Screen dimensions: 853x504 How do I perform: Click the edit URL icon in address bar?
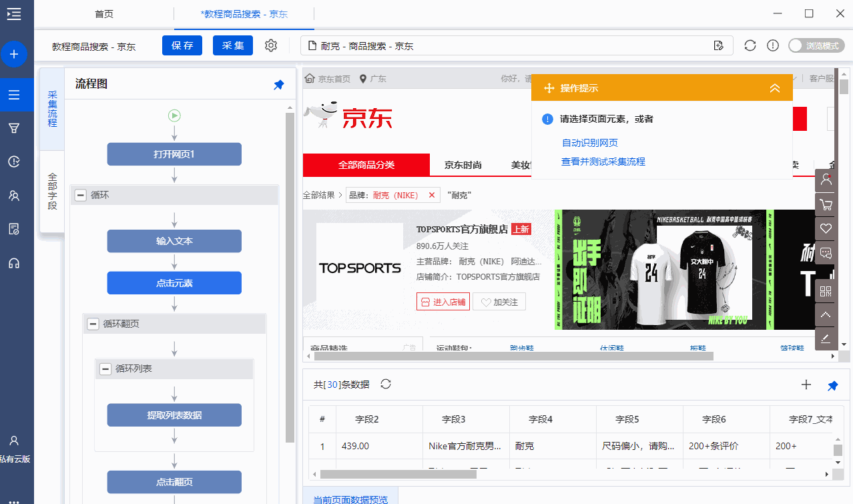719,45
